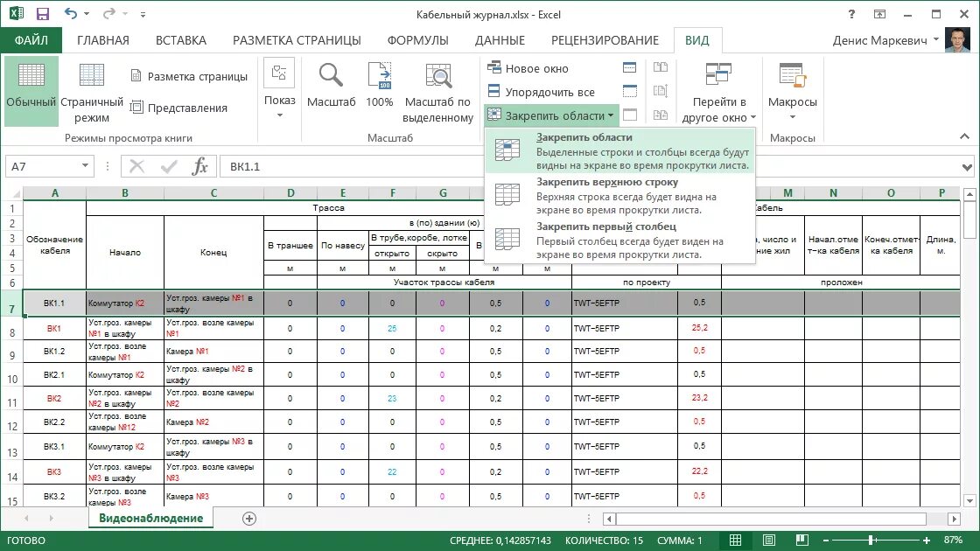This screenshot has width=980, height=551.
Task: Toggle Synchronous Scrolling icon
Action: pyautogui.click(x=661, y=91)
